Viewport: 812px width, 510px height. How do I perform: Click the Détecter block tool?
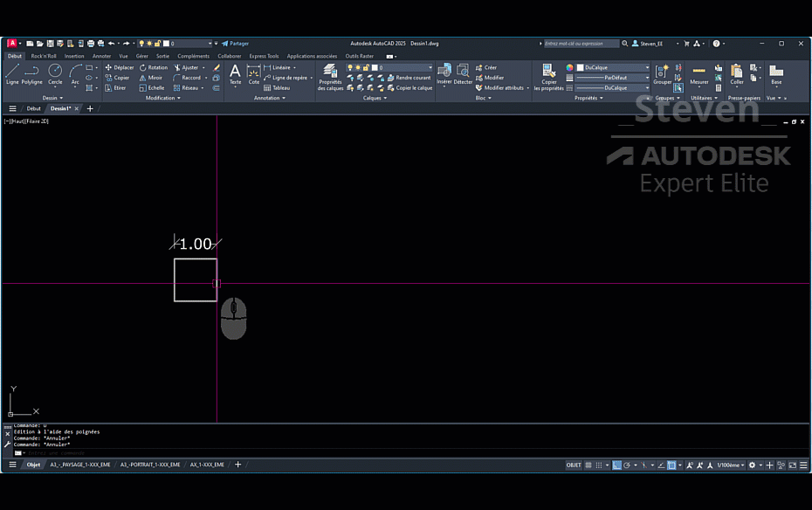463,74
